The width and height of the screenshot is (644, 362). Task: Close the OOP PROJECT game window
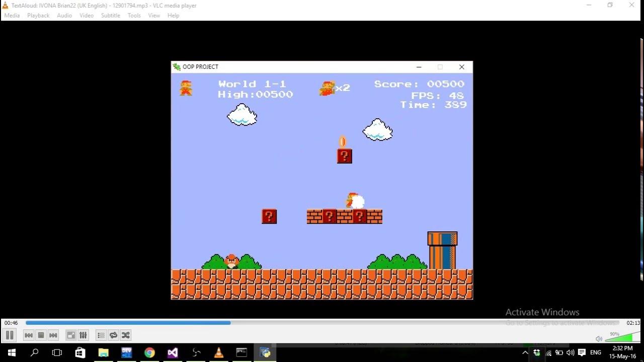461,67
